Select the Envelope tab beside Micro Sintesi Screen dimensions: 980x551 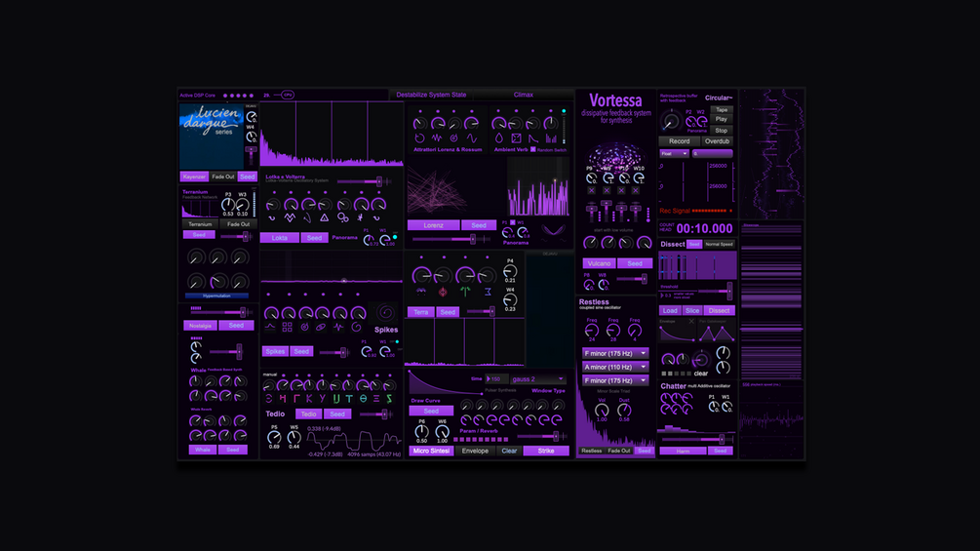click(475, 452)
